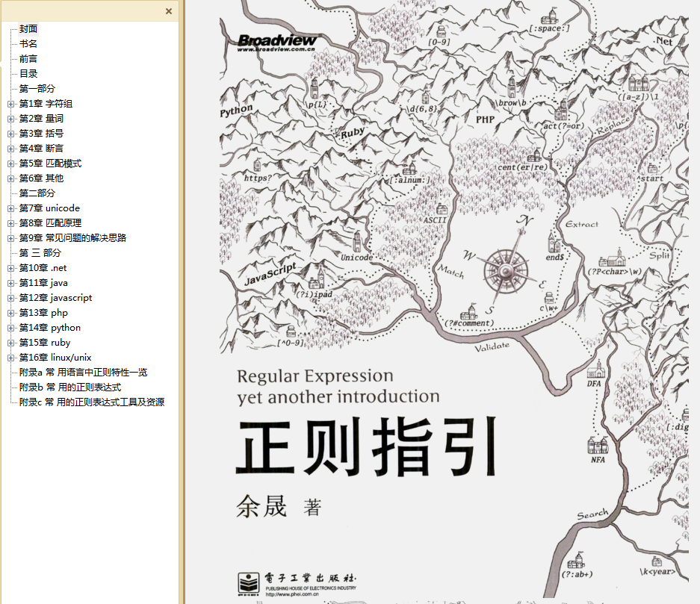Click the author name 余晟
700x604 pixels.
[x=261, y=506]
